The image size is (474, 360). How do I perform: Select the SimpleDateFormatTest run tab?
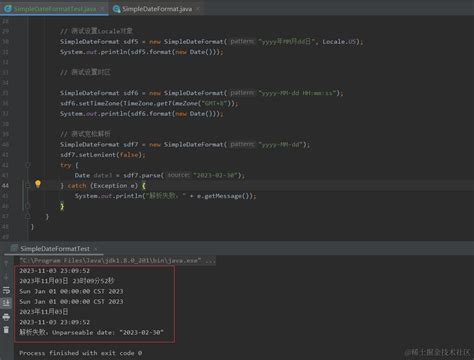(x=55, y=249)
